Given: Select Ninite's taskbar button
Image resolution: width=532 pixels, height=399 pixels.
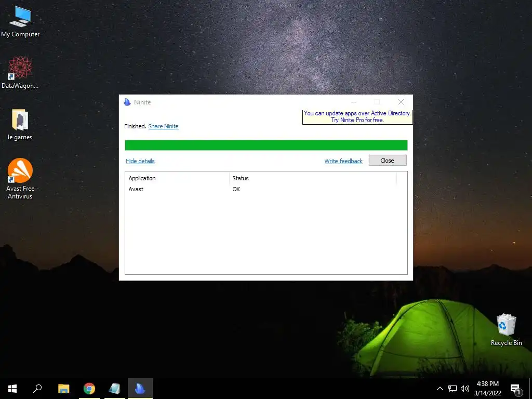Looking at the screenshot, I should point(140,389).
